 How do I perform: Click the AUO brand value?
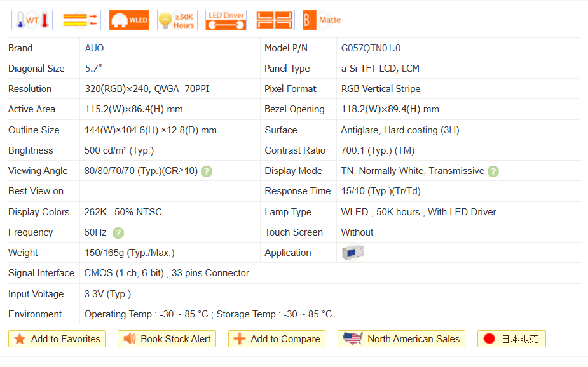click(94, 48)
